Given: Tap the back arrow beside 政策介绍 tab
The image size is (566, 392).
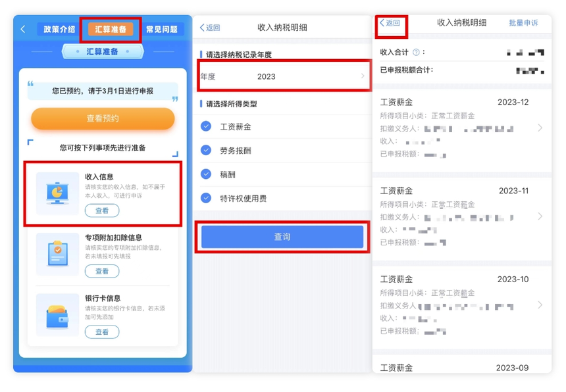Looking at the screenshot, I should [23, 29].
